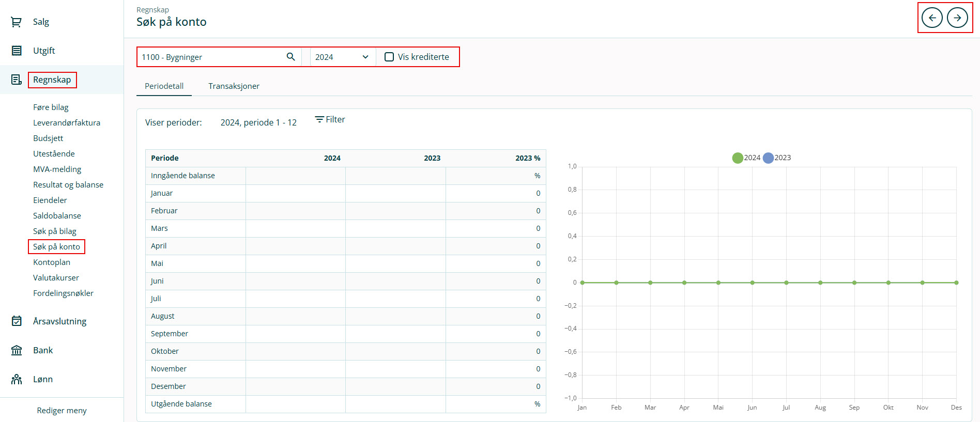The height and width of the screenshot is (422, 980).
Task: Switch to the Transaksjoner tab
Action: click(234, 86)
